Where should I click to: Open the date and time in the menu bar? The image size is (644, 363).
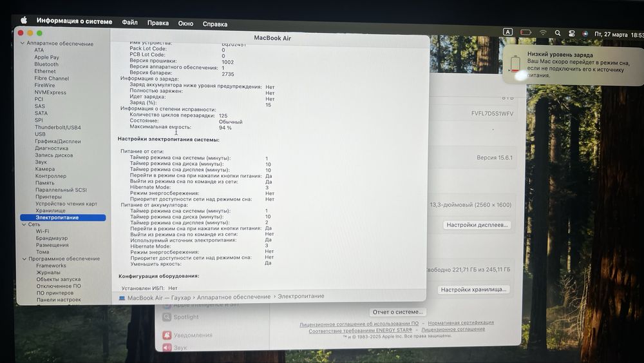618,35
